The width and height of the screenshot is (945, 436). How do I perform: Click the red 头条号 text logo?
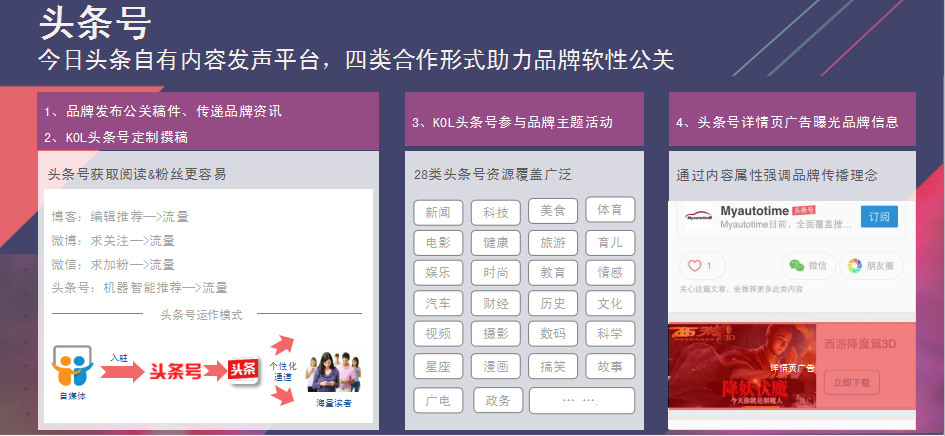175,371
